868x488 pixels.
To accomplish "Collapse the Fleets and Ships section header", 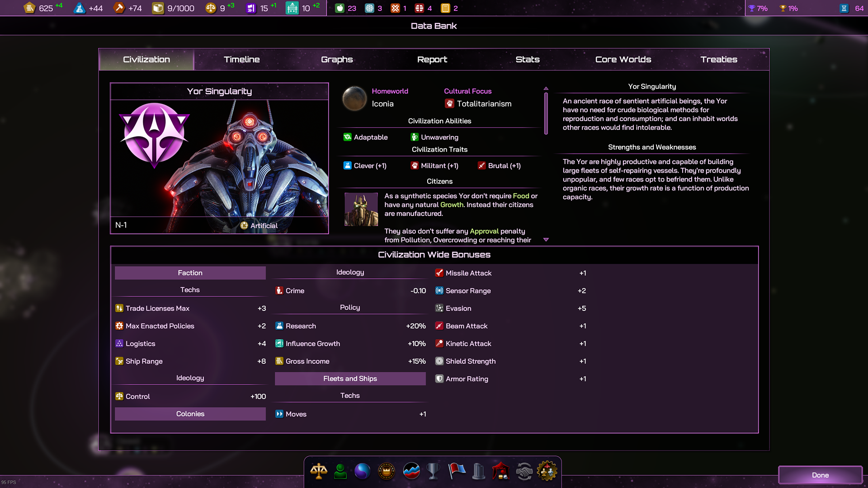I will [350, 379].
